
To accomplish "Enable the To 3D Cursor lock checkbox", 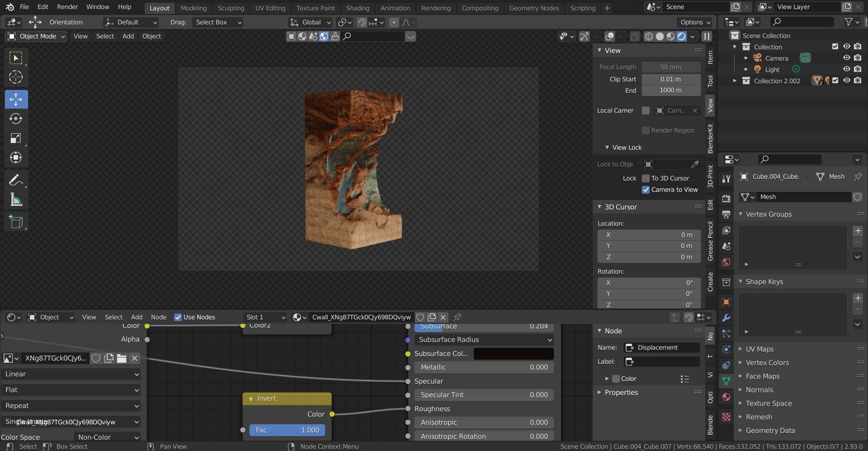I will pyautogui.click(x=646, y=178).
